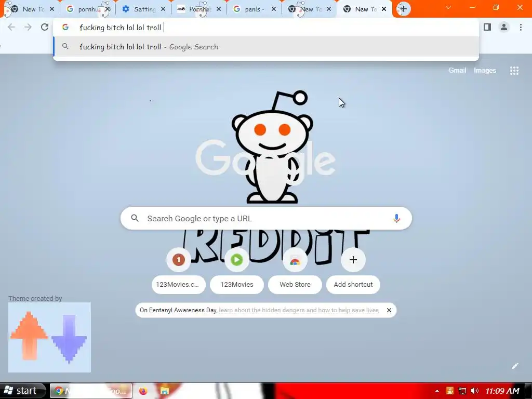
Task: Open the Google apps grid
Action: (x=514, y=71)
